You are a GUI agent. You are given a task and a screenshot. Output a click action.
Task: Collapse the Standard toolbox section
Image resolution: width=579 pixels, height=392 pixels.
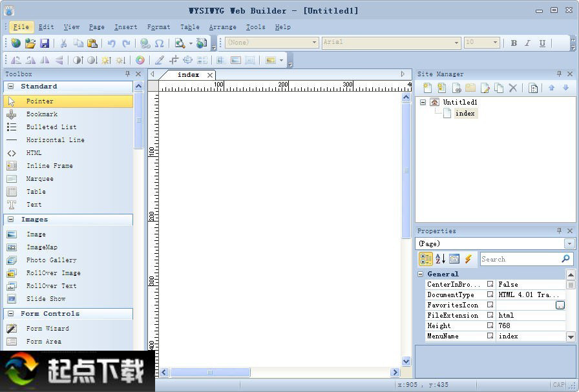[x=11, y=86]
